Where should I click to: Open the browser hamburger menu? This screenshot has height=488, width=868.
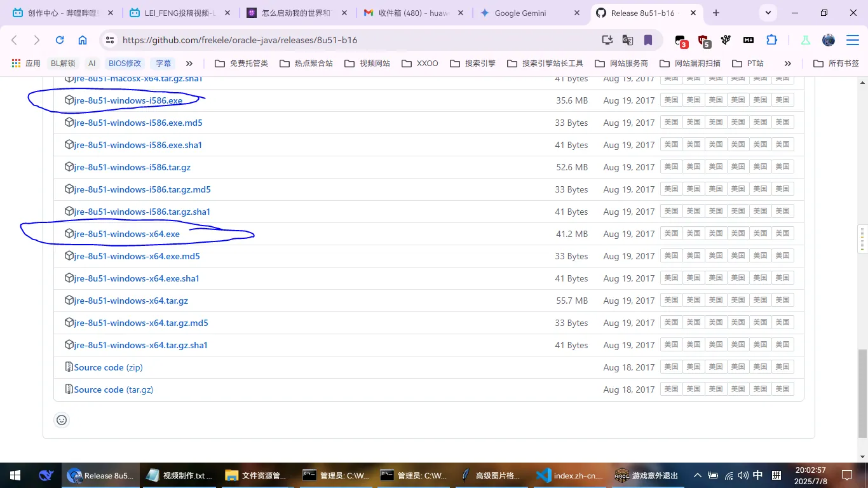click(852, 40)
